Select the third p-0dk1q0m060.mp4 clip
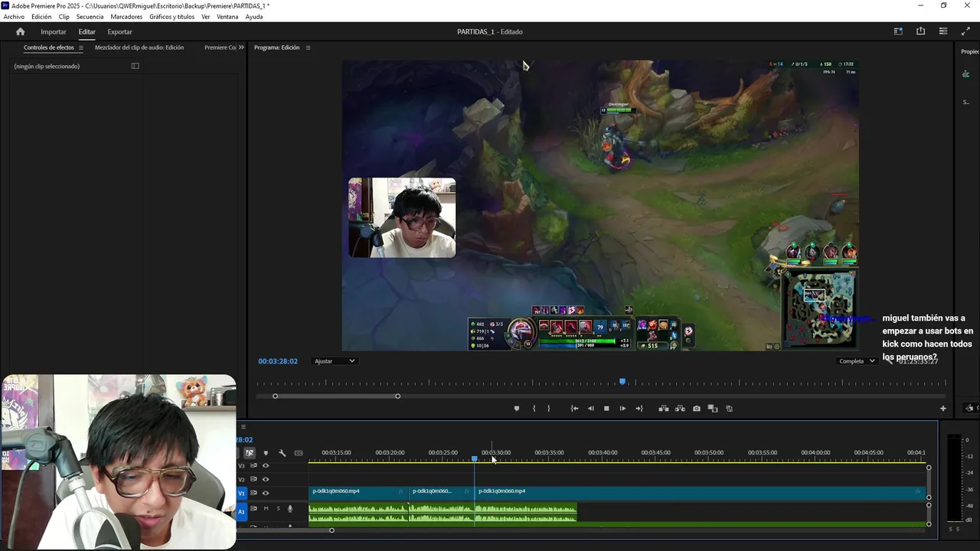Image resolution: width=980 pixels, height=551 pixels. tap(700, 492)
